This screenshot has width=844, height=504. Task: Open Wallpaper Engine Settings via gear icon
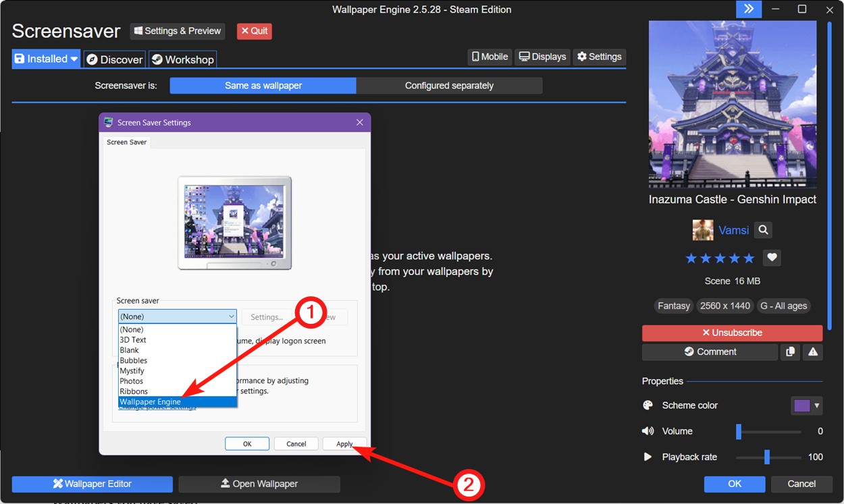[x=599, y=57]
